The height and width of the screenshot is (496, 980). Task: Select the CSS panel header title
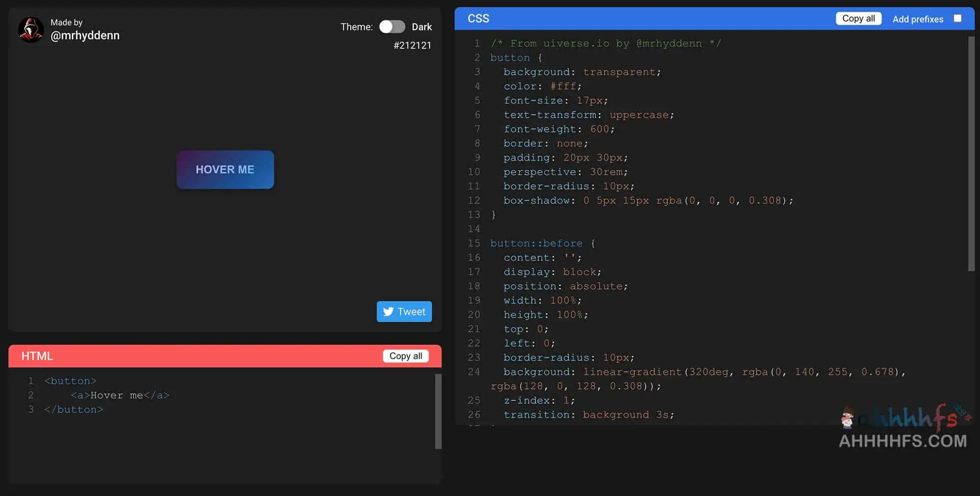click(x=478, y=19)
